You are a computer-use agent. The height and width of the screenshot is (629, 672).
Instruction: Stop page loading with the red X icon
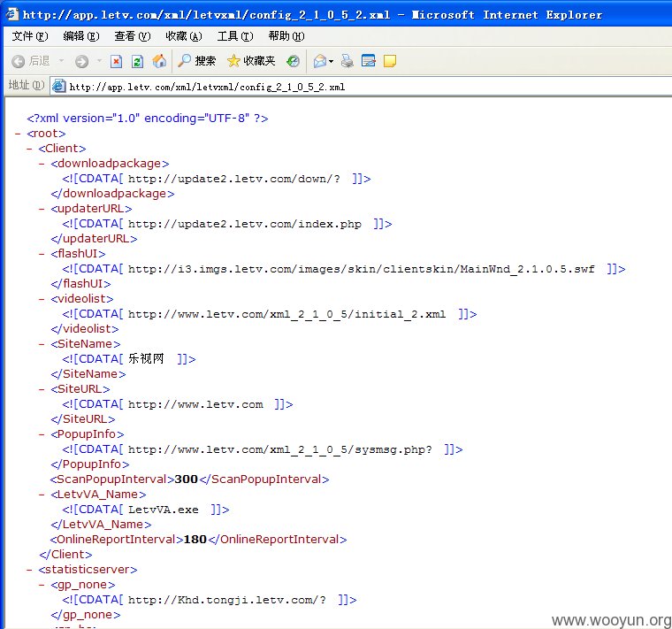[116, 61]
